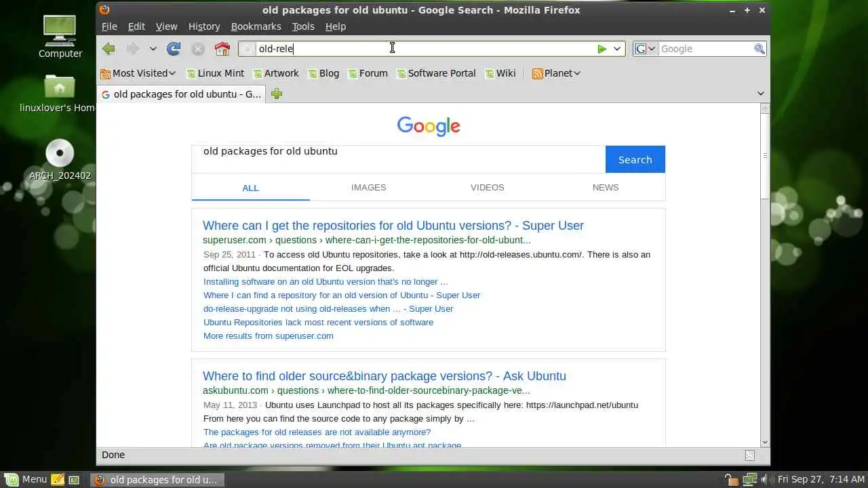868x488 pixels.
Task: Select the 'old packages for old ubuntu' tab
Action: 181,94
